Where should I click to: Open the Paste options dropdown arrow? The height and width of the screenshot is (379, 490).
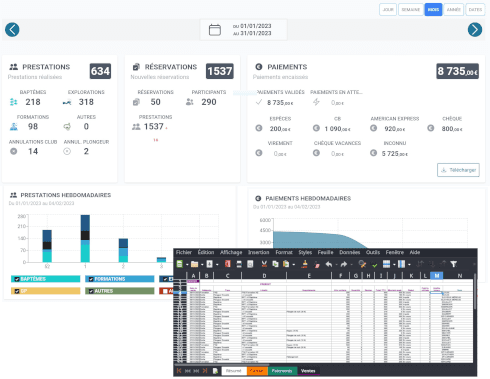click(293, 265)
